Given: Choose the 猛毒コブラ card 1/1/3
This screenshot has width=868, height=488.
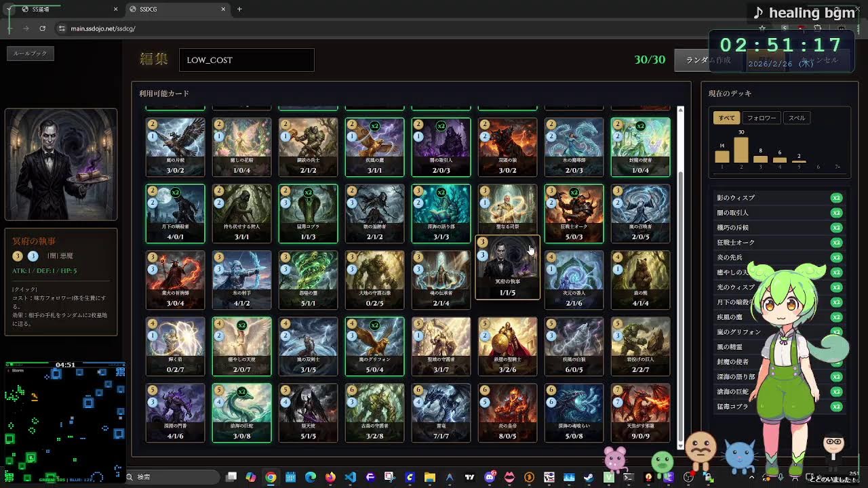Looking at the screenshot, I should pos(308,213).
